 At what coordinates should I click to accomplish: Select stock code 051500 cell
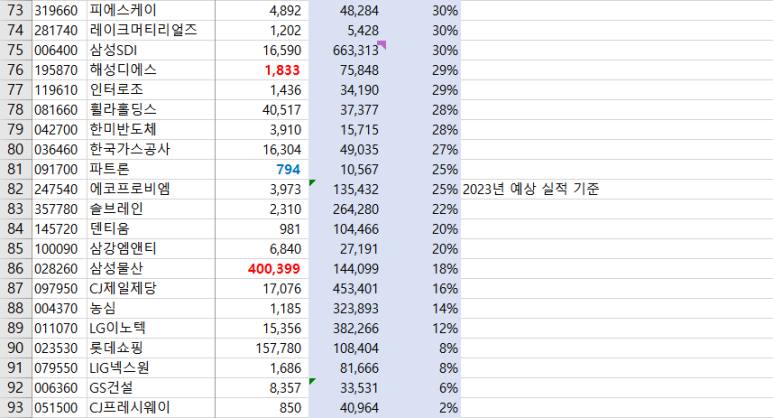click(60, 408)
